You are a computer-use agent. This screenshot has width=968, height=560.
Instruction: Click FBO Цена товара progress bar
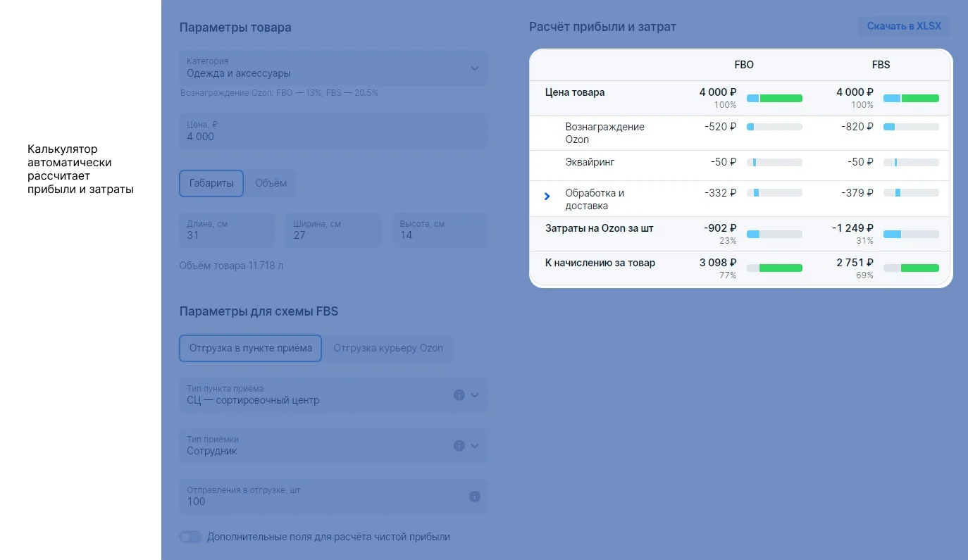pyautogui.click(x=774, y=99)
